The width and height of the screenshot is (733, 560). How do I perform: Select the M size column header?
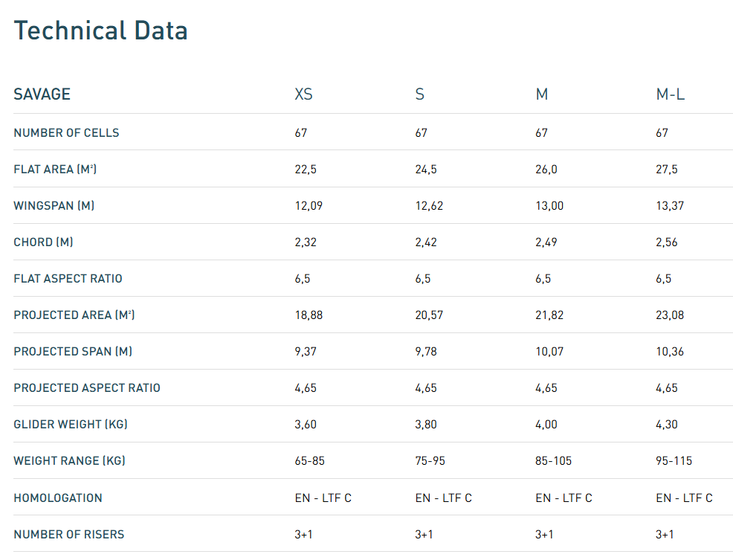[542, 94]
